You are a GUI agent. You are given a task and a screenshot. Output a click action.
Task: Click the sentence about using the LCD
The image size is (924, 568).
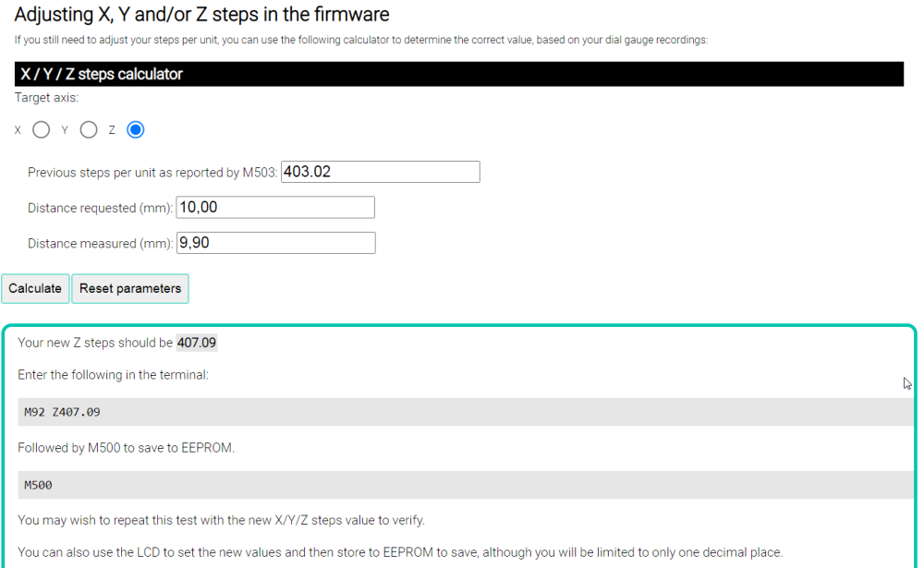[399, 552]
